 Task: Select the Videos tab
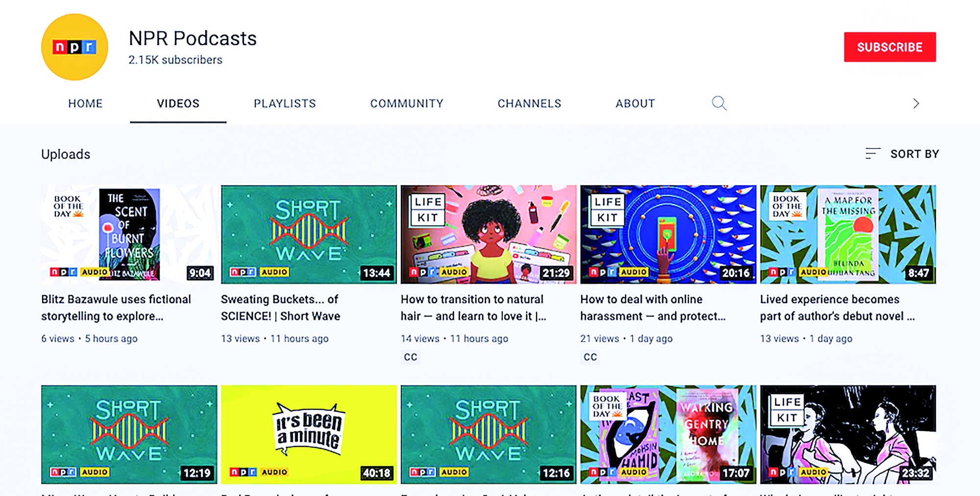(178, 103)
